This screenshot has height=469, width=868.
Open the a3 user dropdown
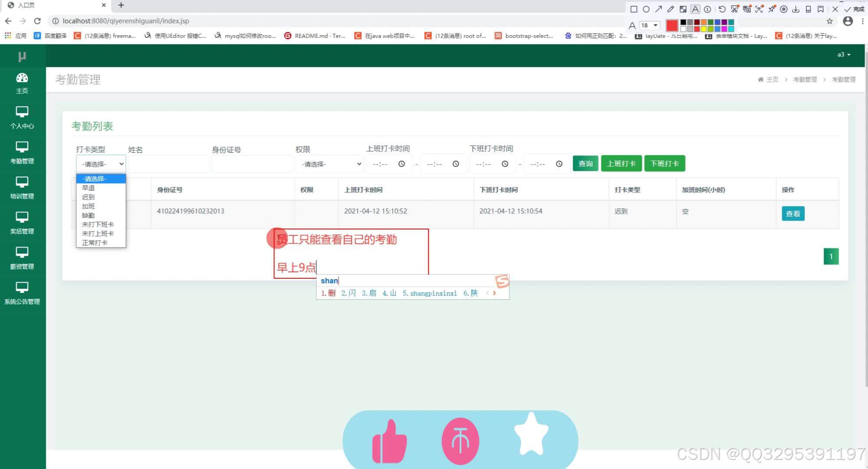[844, 55]
